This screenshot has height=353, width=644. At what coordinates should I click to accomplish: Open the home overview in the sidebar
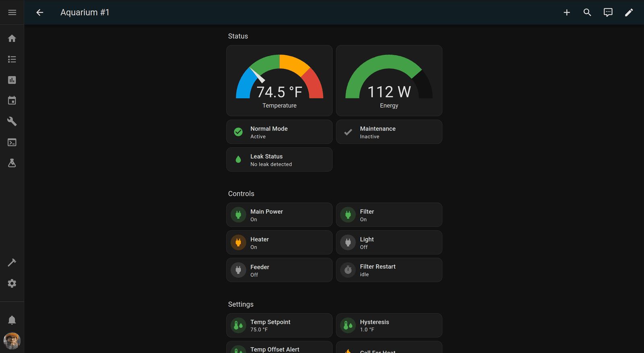tap(12, 38)
